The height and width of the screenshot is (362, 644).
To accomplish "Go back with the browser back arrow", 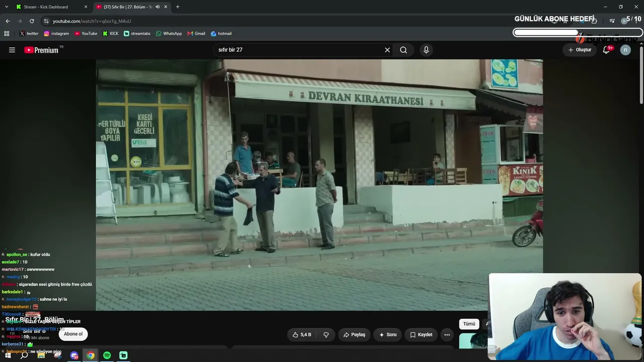I will tap(8, 21).
